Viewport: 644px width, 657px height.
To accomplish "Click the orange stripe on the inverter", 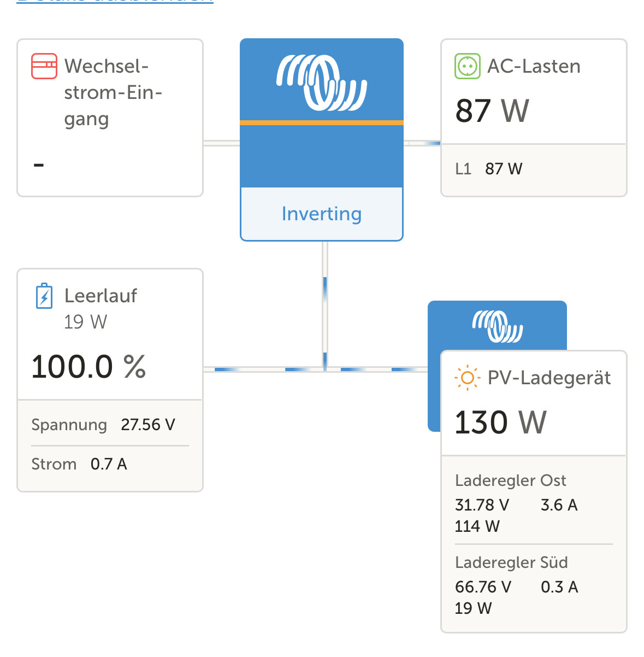I will point(321,122).
